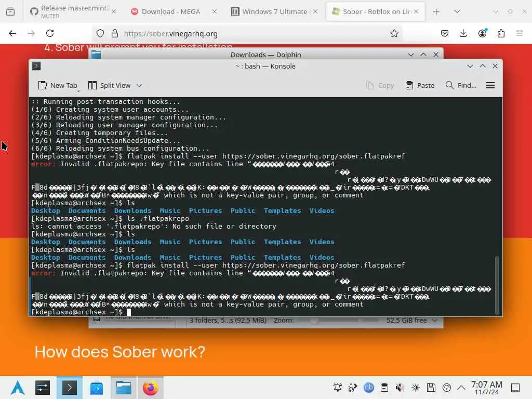Viewport: 532px width, 399px height.
Task: Switch to the Release master.mint tab
Action: (x=71, y=11)
